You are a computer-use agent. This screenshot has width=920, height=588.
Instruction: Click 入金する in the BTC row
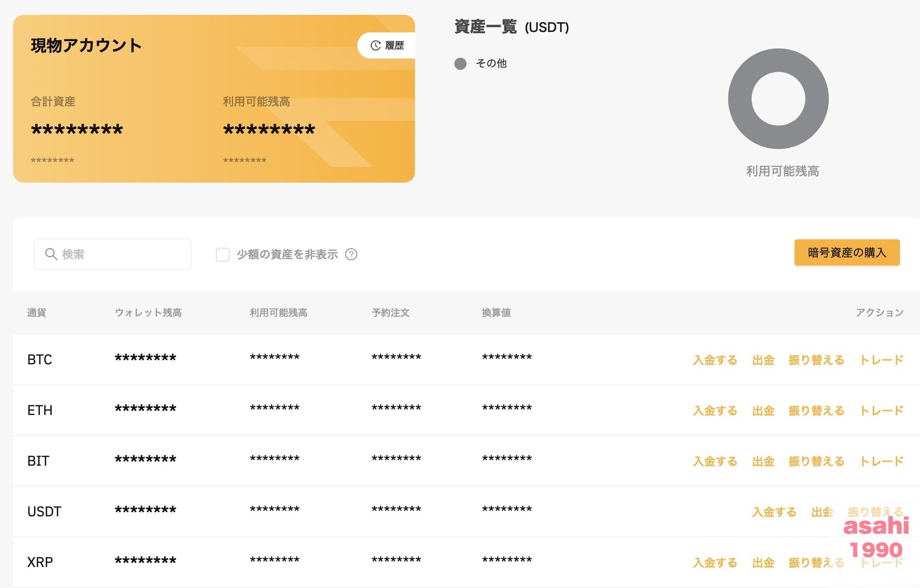[x=715, y=360]
